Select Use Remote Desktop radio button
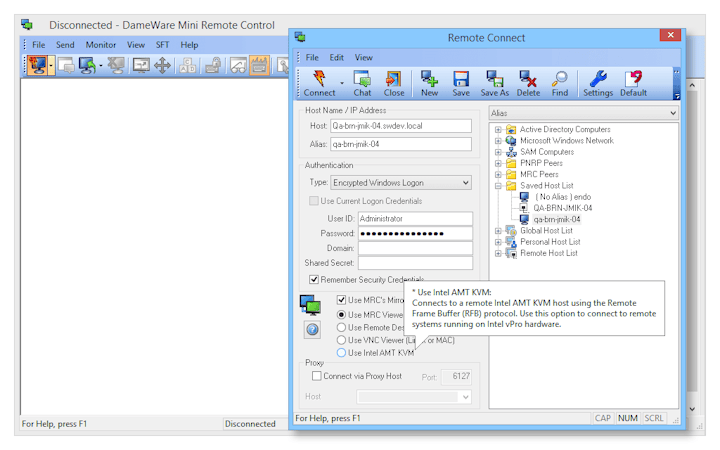Screen dimensions: 720x450 point(341,327)
